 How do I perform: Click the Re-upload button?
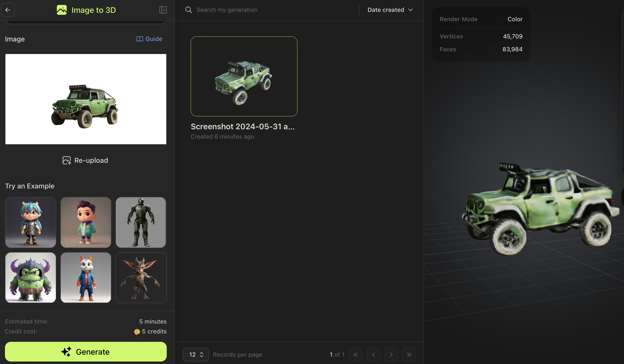point(85,161)
